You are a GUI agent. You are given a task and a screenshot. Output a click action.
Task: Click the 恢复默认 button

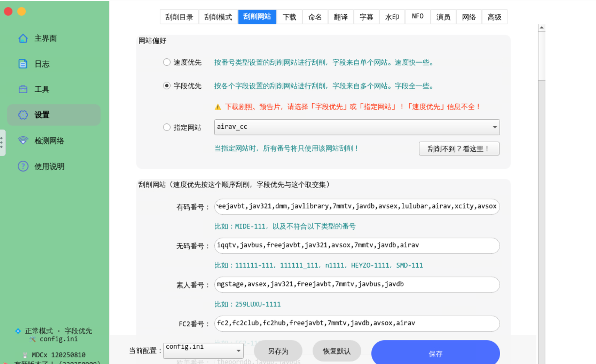pos(336,351)
